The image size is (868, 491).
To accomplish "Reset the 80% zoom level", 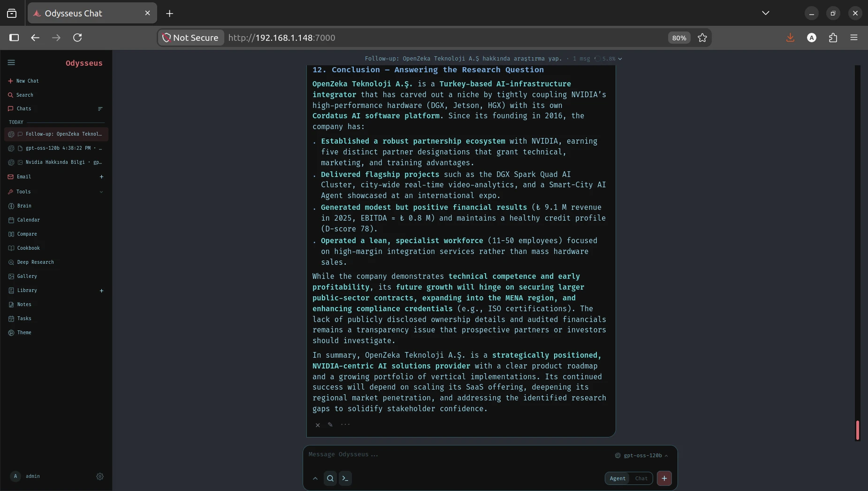I will tap(679, 38).
